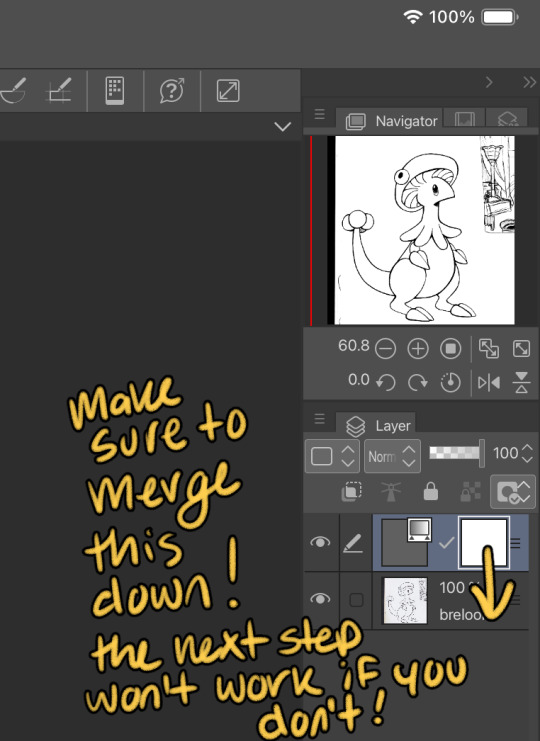540x741 pixels.
Task: Click the double right chevron to collapse panels
Action: (x=529, y=82)
